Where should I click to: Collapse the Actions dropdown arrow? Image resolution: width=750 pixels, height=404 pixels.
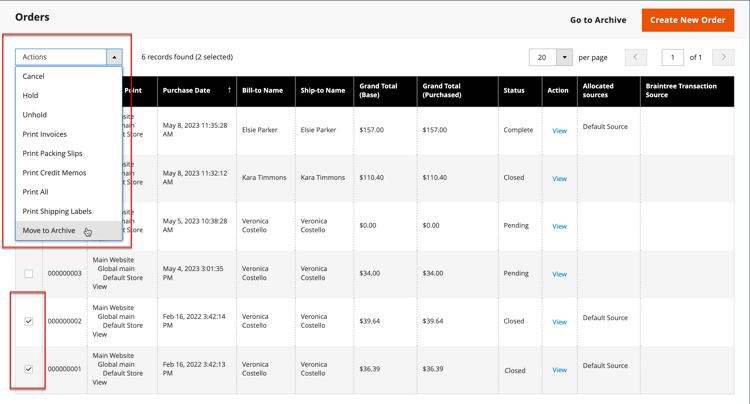[114, 57]
